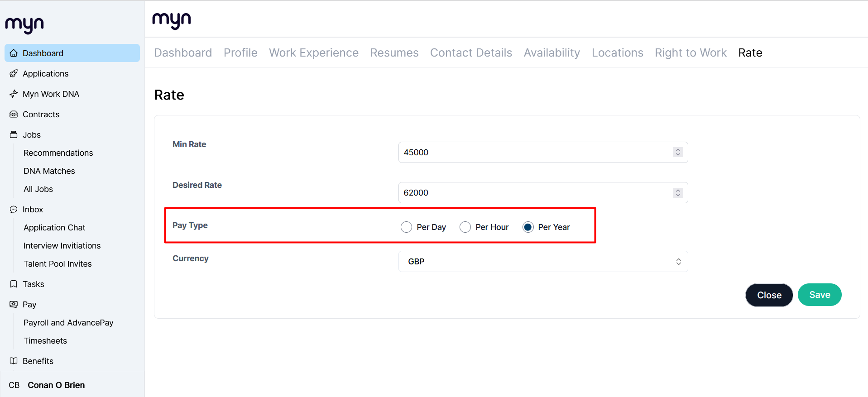The height and width of the screenshot is (397, 868).
Task: Click the Jobs sidebar label
Action: click(x=32, y=134)
